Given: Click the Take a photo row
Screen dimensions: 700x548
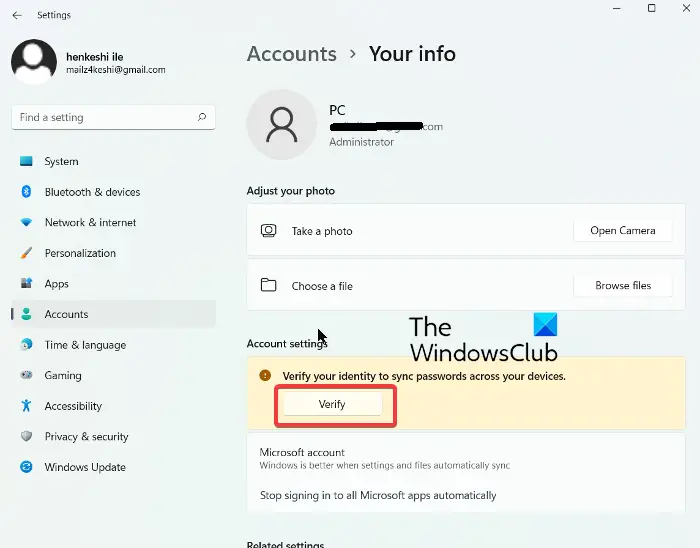Looking at the screenshot, I should pyautogui.click(x=466, y=230).
